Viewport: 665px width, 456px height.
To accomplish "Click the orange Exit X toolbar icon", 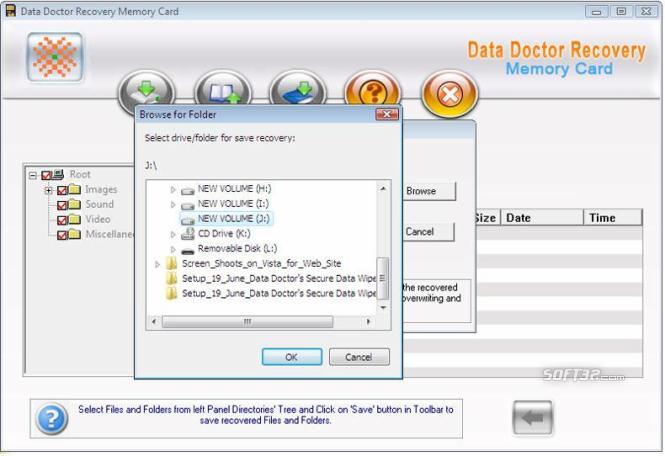I will [450, 94].
